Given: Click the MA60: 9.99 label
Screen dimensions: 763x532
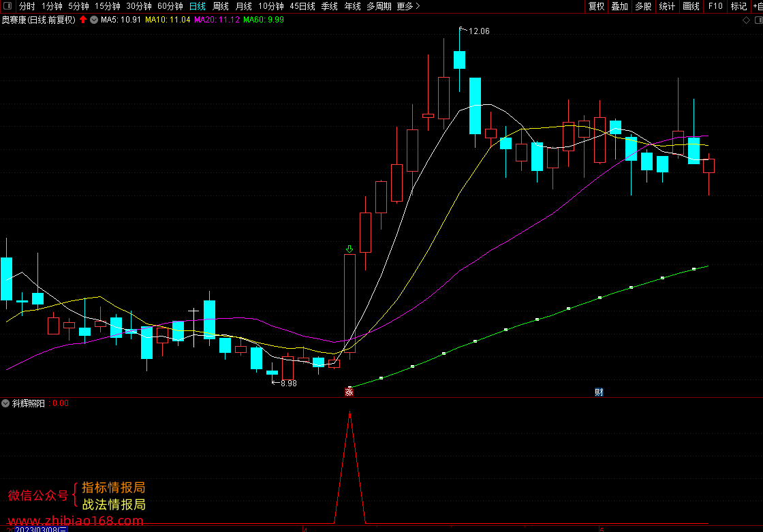Looking at the screenshot, I should (x=264, y=20).
